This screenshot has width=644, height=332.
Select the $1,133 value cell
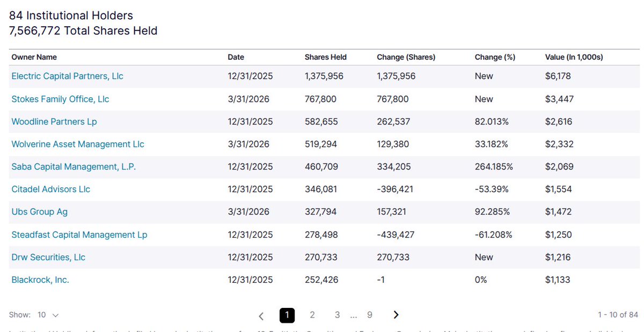point(557,280)
